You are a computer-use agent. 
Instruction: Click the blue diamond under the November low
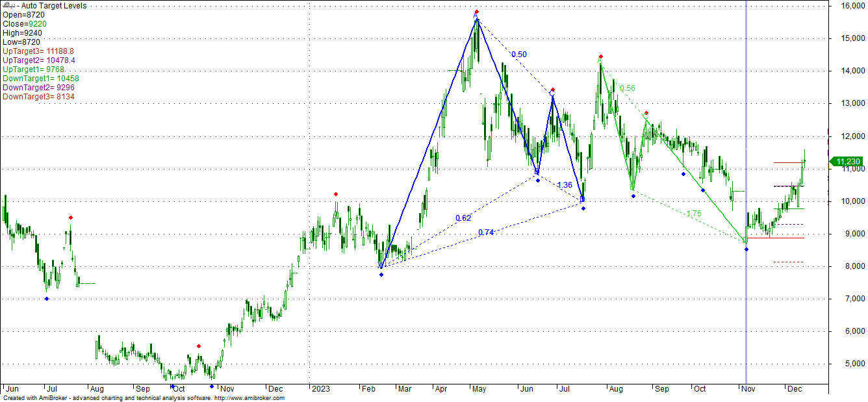coord(747,249)
